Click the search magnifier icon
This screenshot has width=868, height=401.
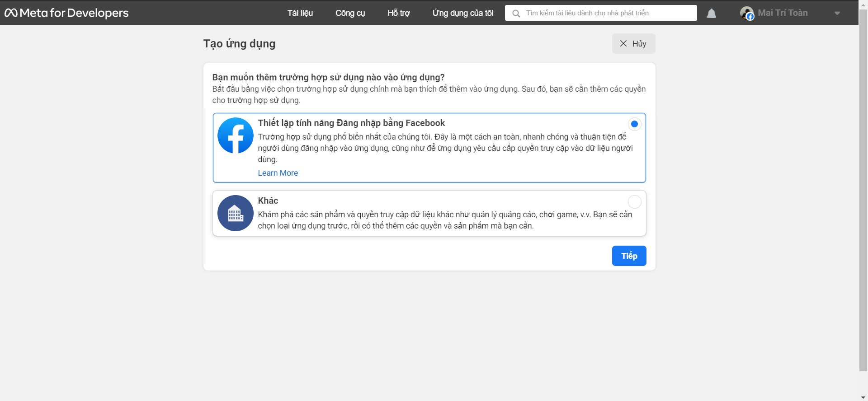[516, 13]
